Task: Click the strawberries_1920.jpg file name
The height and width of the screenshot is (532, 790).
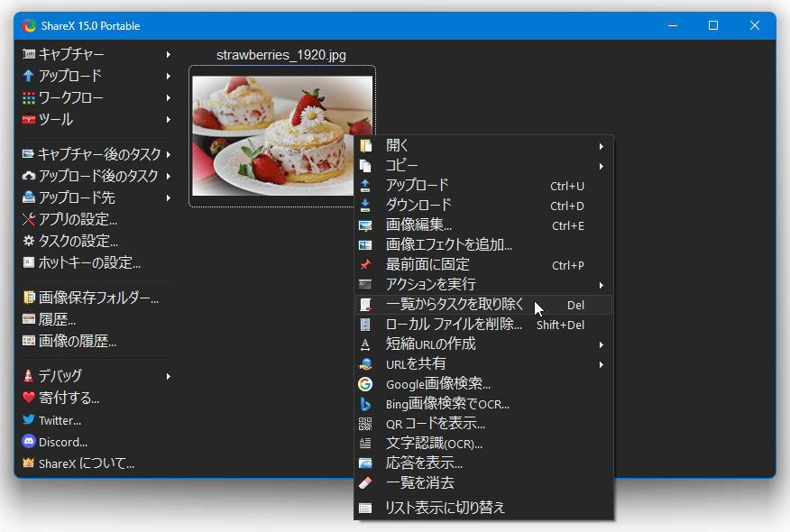Action: (281, 55)
